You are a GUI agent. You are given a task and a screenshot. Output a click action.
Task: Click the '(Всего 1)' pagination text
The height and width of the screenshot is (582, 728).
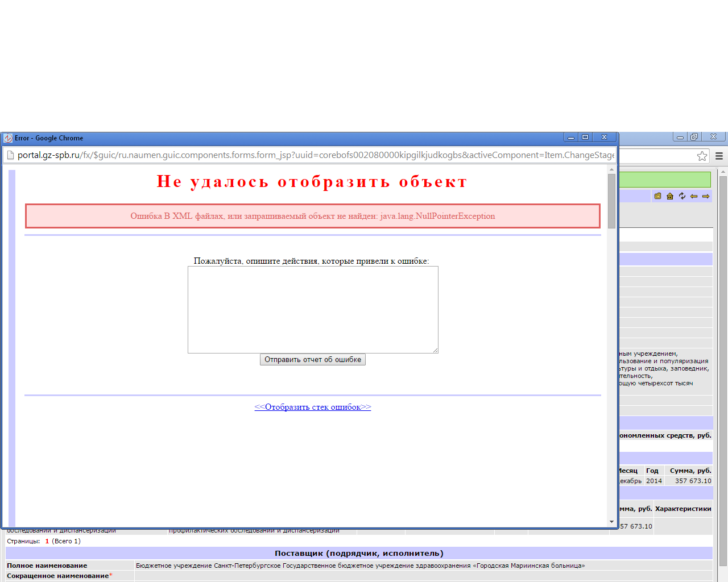(x=67, y=541)
